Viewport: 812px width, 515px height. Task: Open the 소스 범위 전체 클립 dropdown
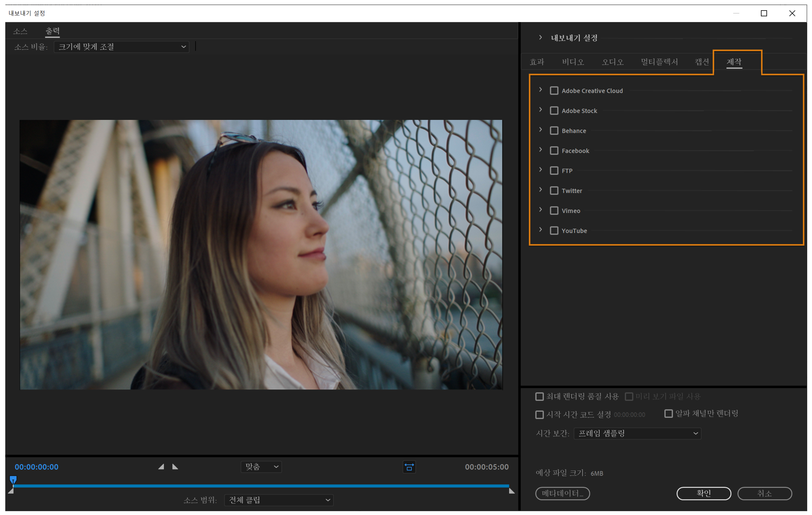[279, 500]
